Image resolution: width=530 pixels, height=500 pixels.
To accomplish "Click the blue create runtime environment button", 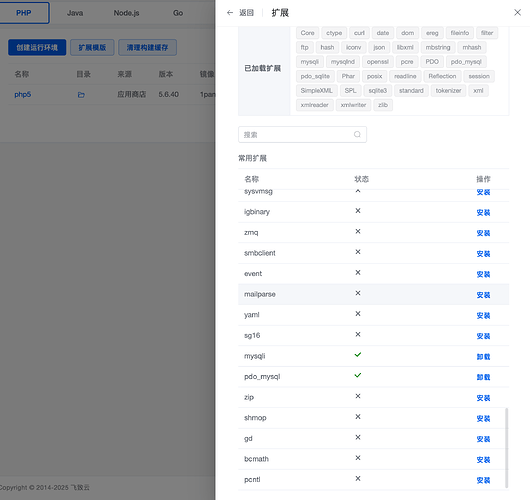I will 37,47.
